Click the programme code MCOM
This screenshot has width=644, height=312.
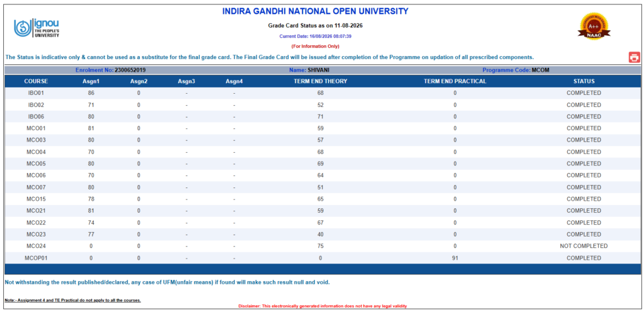pos(540,70)
